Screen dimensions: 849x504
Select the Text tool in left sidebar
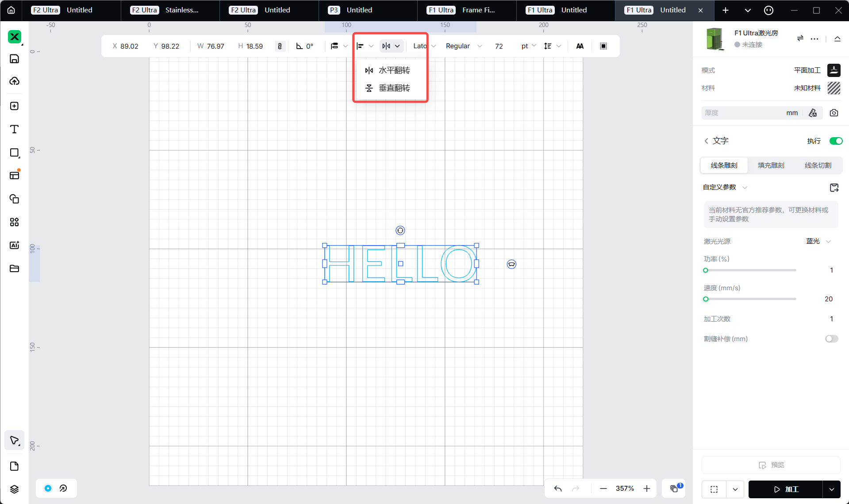pos(14,129)
